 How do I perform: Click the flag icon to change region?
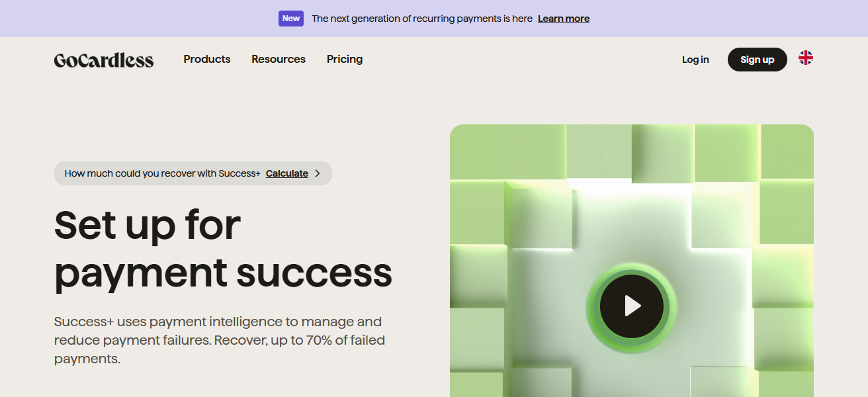coord(805,58)
